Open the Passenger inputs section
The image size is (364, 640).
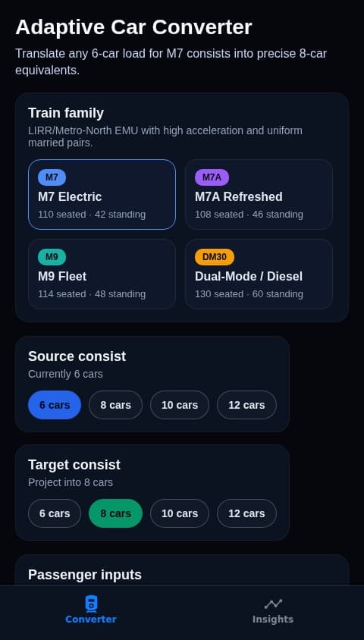click(85, 575)
